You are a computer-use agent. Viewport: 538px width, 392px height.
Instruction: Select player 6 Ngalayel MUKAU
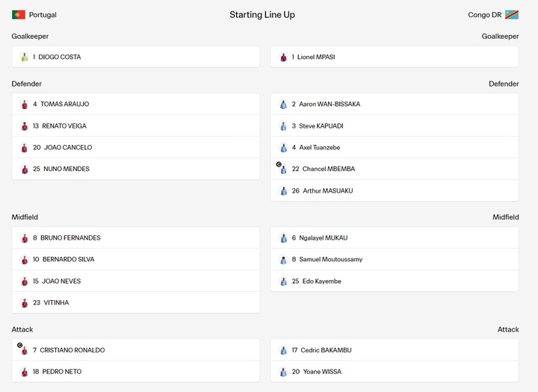tap(395, 237)
